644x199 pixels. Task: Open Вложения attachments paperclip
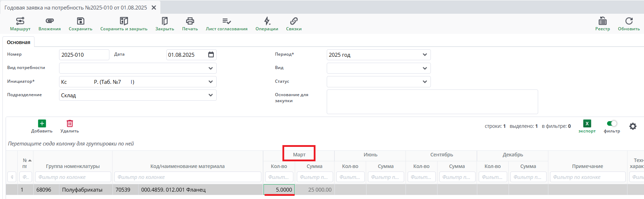coord(50,21)
